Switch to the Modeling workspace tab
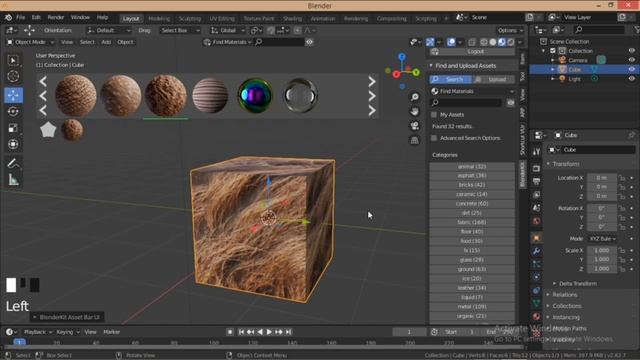This screenshot has height=360, width=640. pos(159,18)
